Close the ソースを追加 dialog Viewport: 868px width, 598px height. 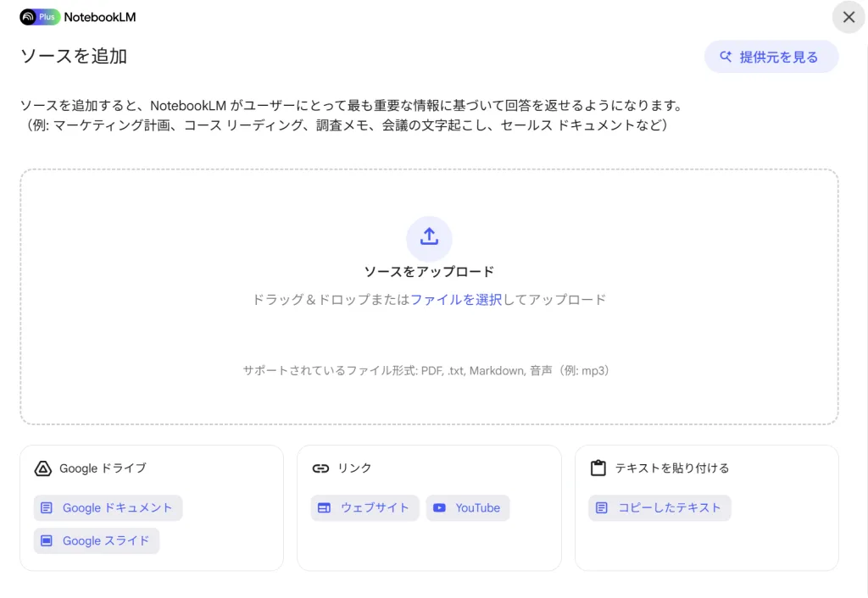pos(849,17)
